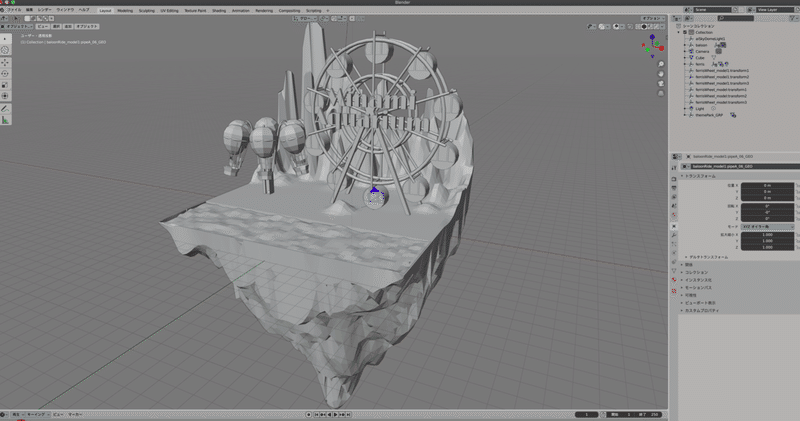Screen dimensions: 800x421
Task: Open timeline キーイング menu
Action: [x=37, y=414]
